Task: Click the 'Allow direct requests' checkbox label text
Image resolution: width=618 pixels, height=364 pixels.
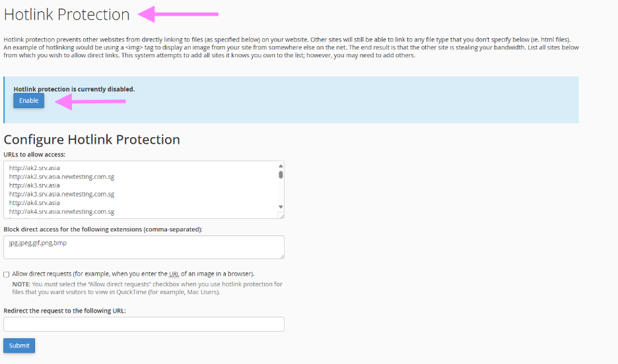Action: (133, 274)
